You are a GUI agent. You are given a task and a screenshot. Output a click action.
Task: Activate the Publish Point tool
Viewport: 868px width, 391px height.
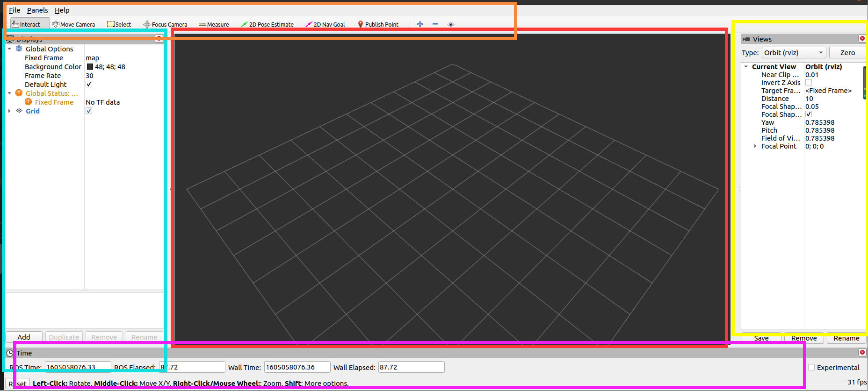(378, 24)
